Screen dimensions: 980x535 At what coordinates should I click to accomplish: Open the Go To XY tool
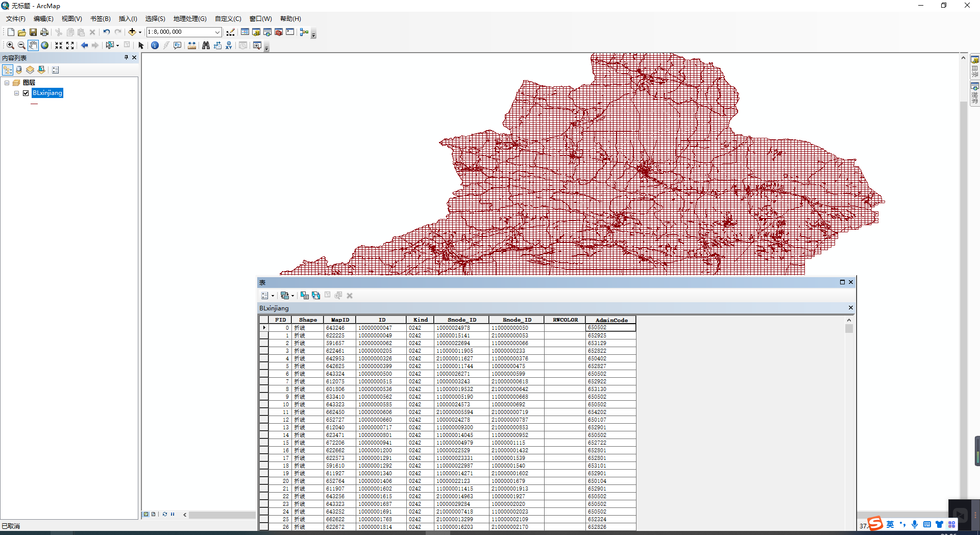230,45
